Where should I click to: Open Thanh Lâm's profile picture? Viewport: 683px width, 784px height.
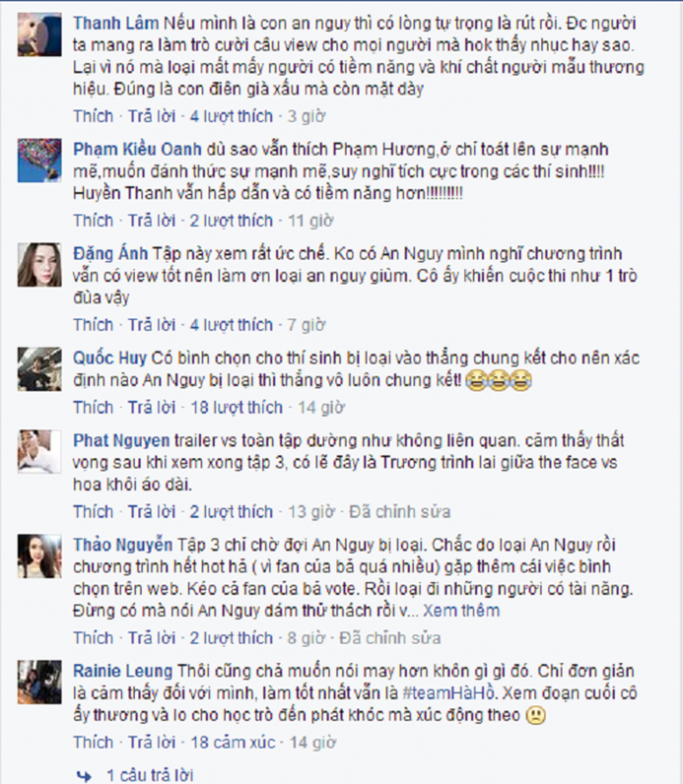(x=39, y=34)
